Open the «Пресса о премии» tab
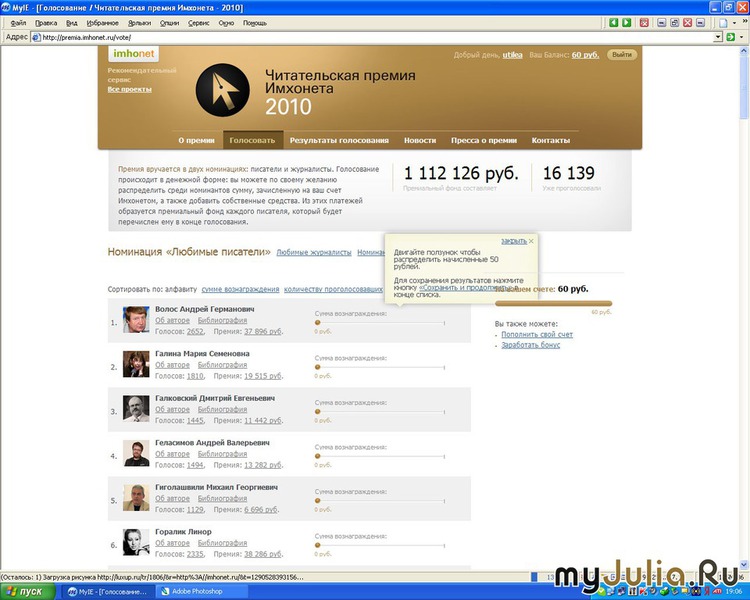Viewport: 750px width, 600px height. [484, 140]
